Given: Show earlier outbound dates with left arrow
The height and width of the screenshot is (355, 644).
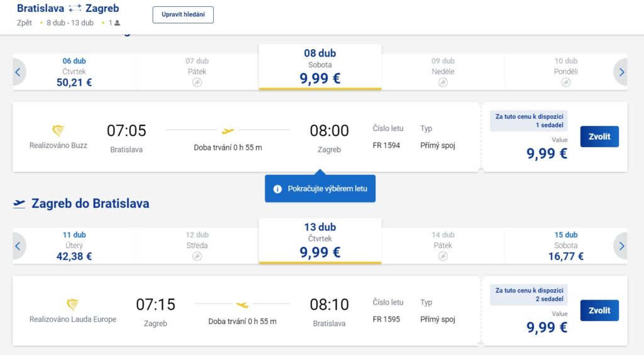Looking at the screenshot, I should pos(18,72).
